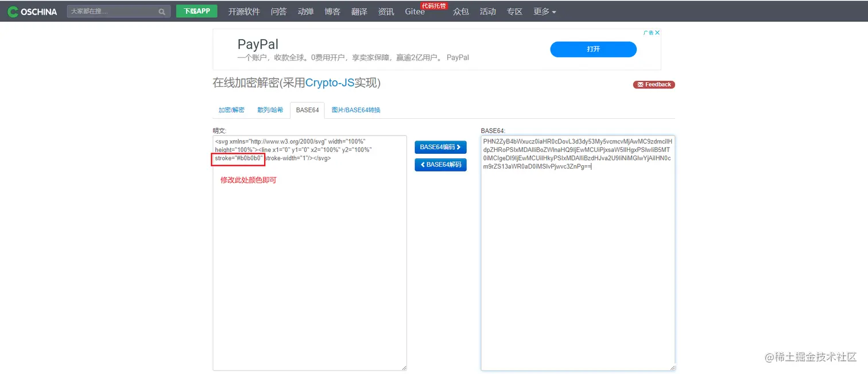
Task: Open the Crypto-JS link in heading
Action: pos(330,83)
